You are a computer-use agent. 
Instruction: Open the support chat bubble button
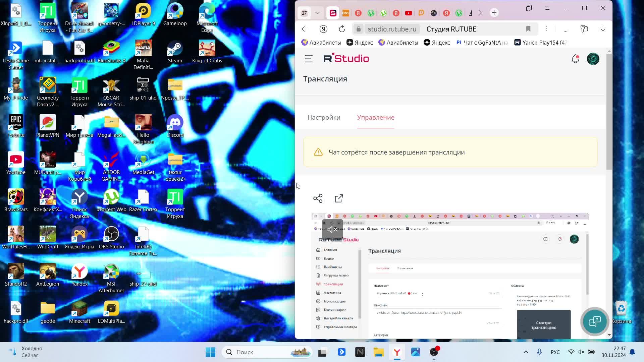[594, 321]
